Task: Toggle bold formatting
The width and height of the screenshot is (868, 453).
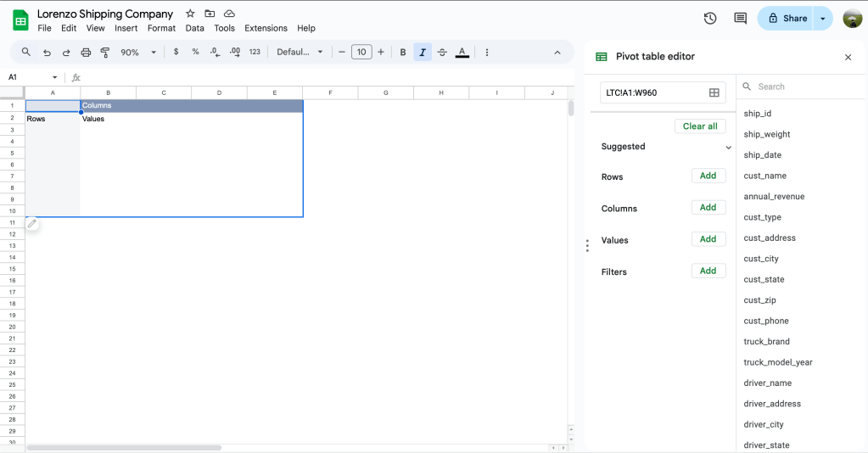Action: click(402, 52)
